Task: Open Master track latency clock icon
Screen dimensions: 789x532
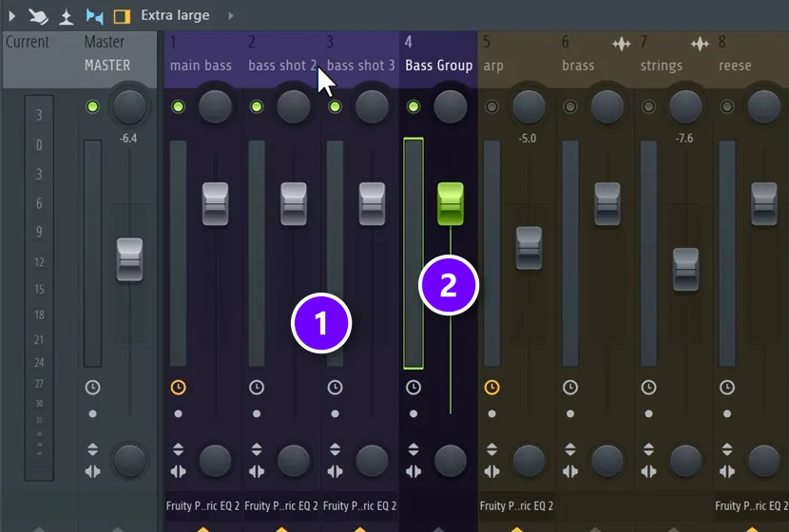Action: point(92,388)
